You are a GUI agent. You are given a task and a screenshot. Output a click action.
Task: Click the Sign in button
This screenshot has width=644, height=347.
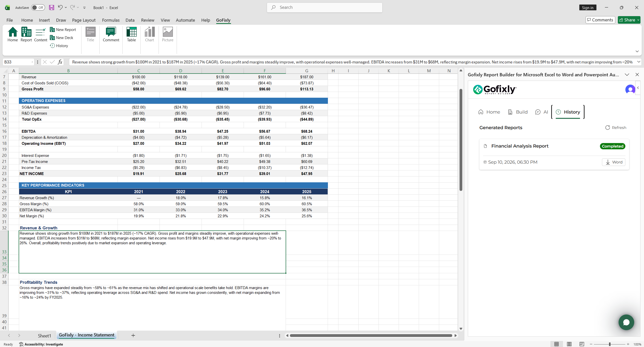pos(588,8)
